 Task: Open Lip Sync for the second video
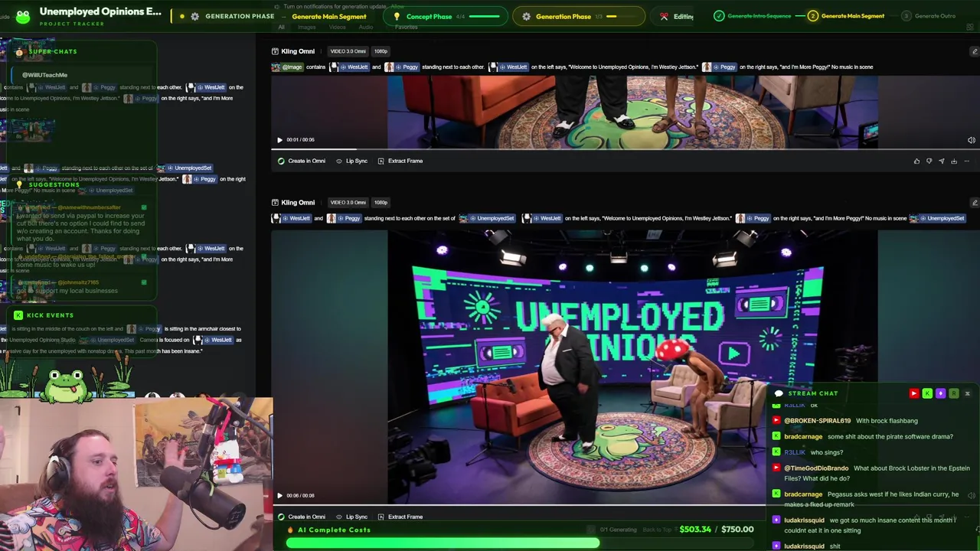click(351, 517)
